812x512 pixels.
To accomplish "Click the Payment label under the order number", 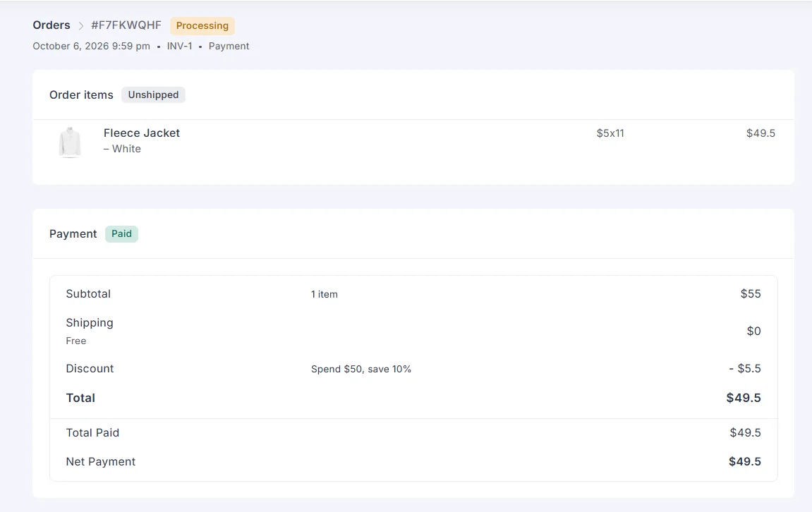I will pos(229,46).
